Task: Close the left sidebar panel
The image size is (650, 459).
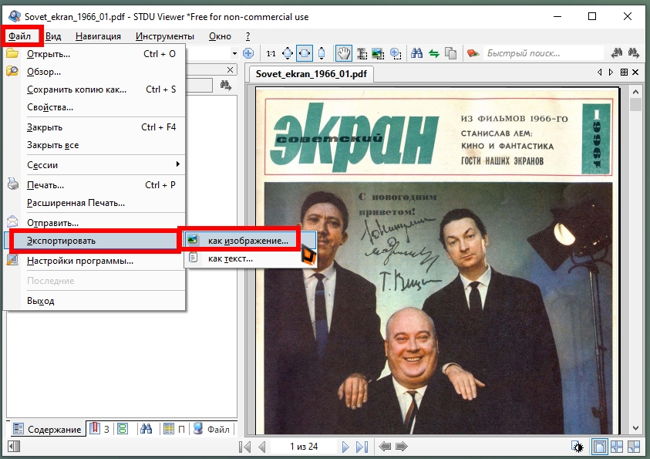Action: 230,70
